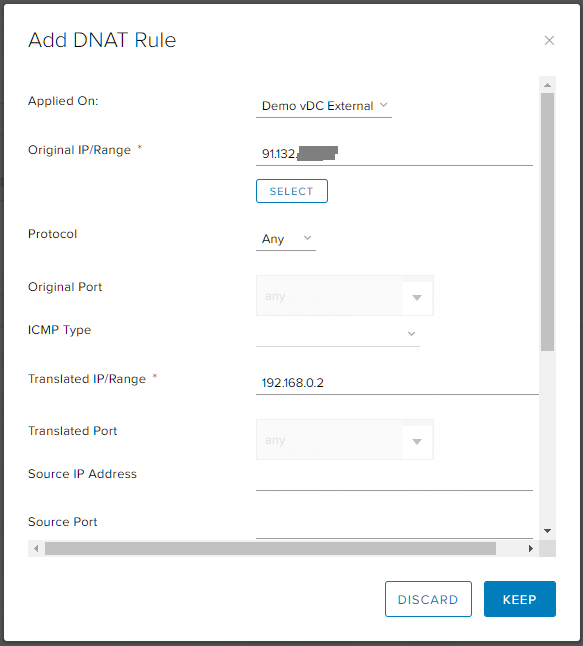Click the vertical scrollbar down arrow
The width and height of the screenshot is (583, 646).
pos(547,531)
